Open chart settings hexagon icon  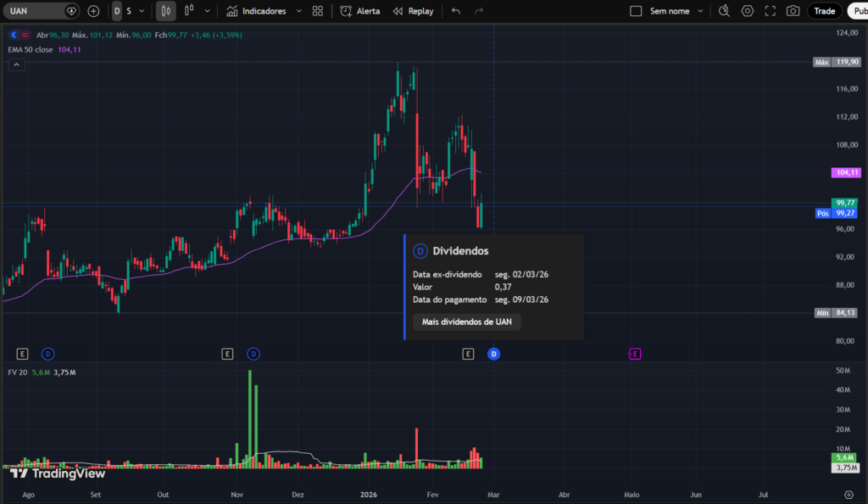(747, 11)
